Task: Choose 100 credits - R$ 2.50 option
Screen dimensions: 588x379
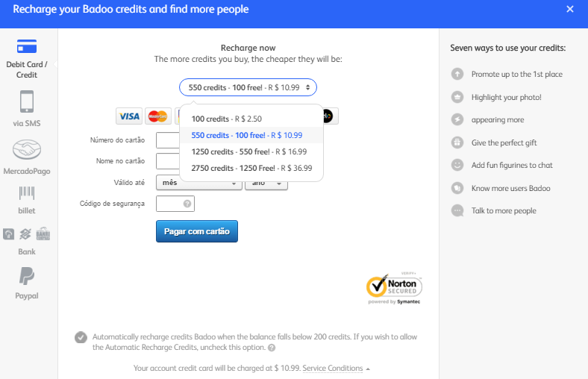Action: (x=251, y=119)
